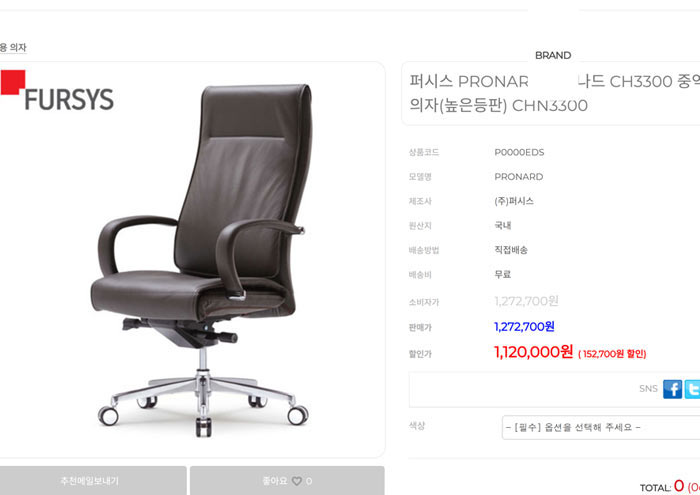Click the red discount price 1,120,000원
Screen dimensions: 700x495
tap(533, 352)
